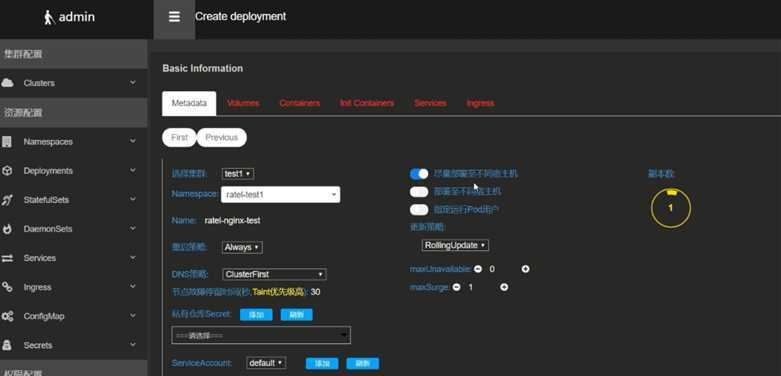This screenshot has width=781, height=376.
Task: Increase maxUnavailable with plus icon
Action: tap(525, 269)
